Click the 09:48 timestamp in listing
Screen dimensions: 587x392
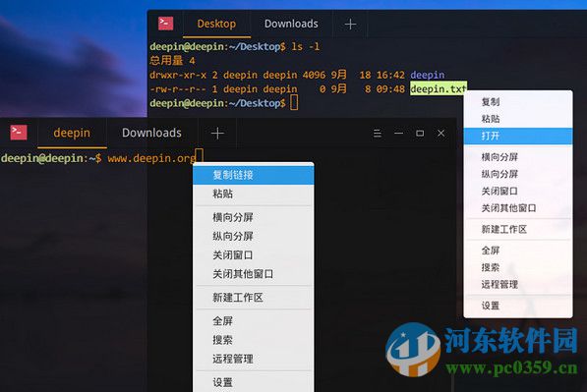(390, 89)
